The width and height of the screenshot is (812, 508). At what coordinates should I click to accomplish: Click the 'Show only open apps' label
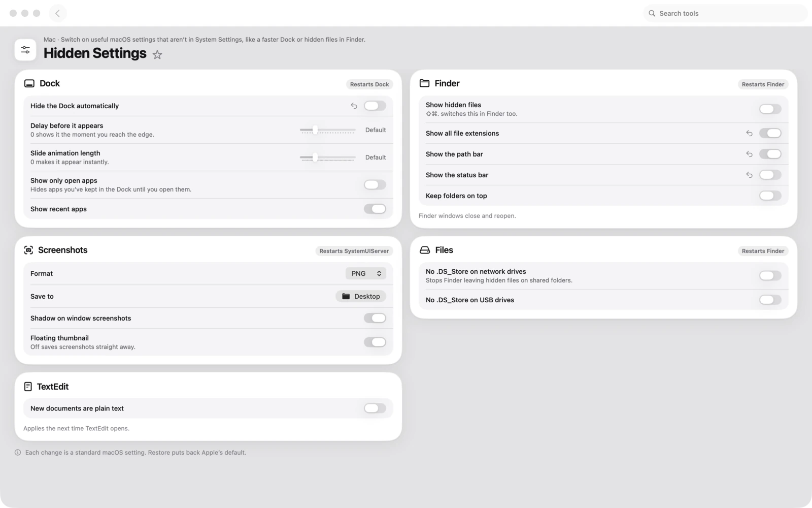pos(63,180)
